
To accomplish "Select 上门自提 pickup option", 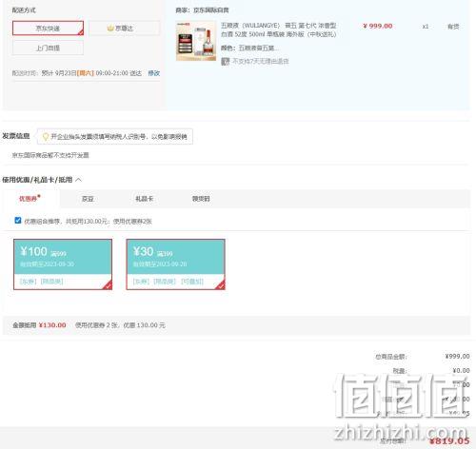I will tap(48, 48).
